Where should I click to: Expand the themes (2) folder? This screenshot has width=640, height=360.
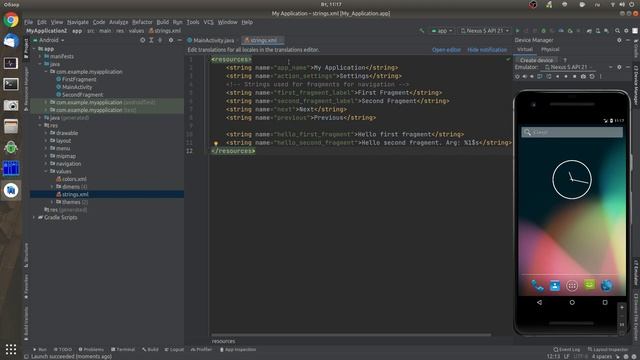pyautogui.click(x=52, y=202)
